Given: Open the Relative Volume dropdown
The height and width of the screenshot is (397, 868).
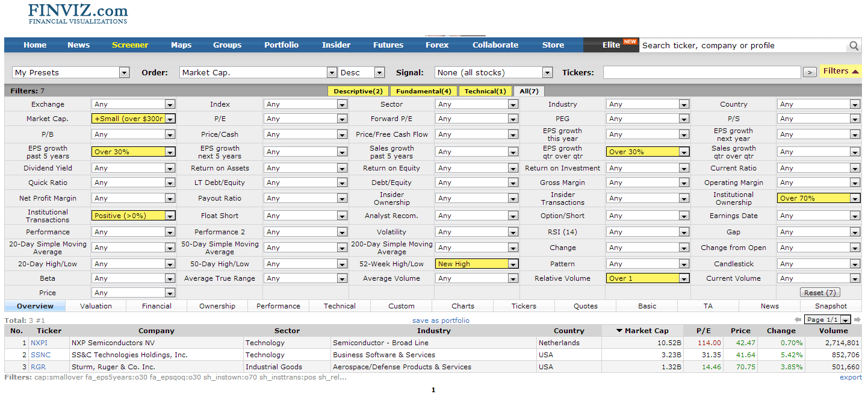Looking at the screenshot, I should tap(648, 278).
